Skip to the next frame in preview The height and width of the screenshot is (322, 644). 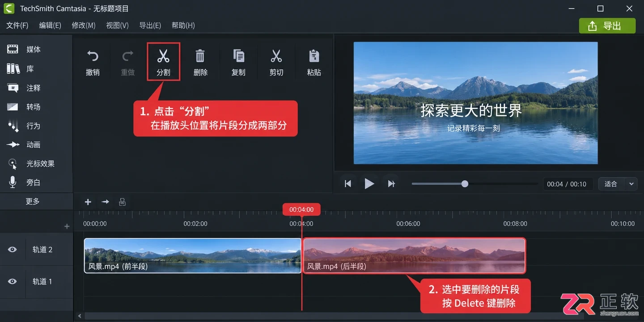[391, 184]
